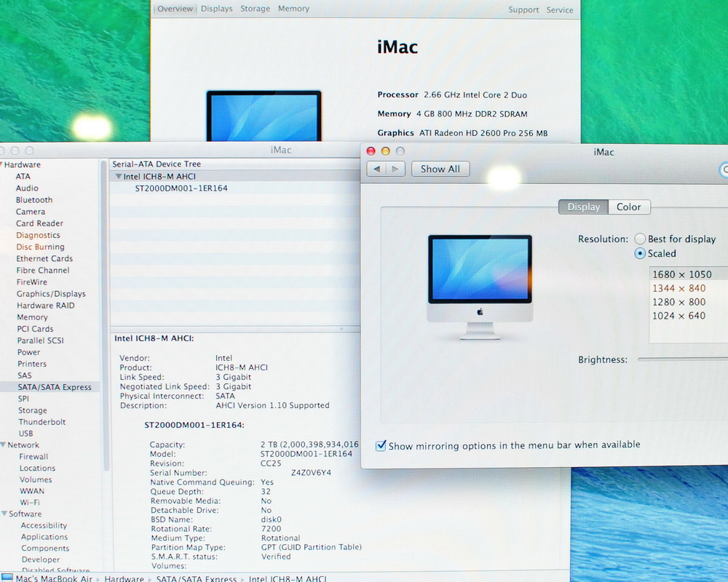Viewport: 728px width, 582px height.
Task: Select Audio in the Hardware sidebar
Action: (x=27, y=188)
